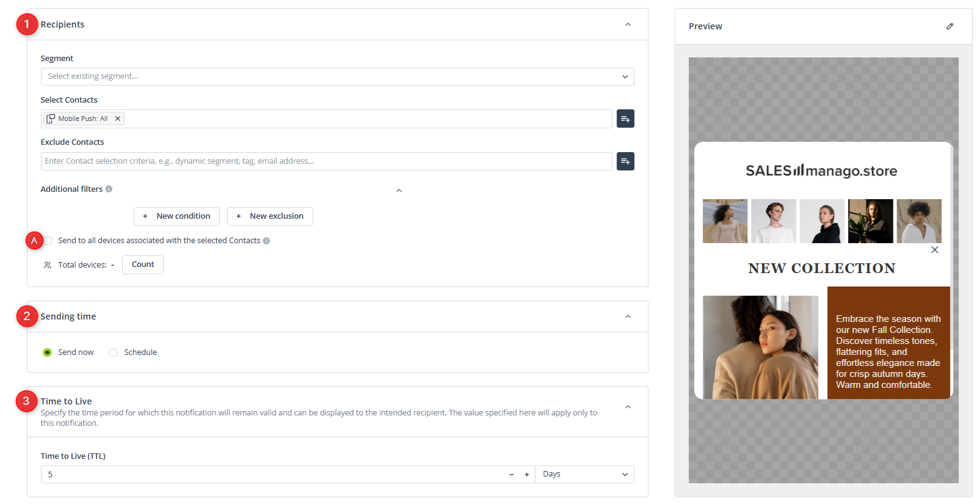Click the Mobile Push tag device icon
This screenshot has width=980, height=504.
[51, 119]
